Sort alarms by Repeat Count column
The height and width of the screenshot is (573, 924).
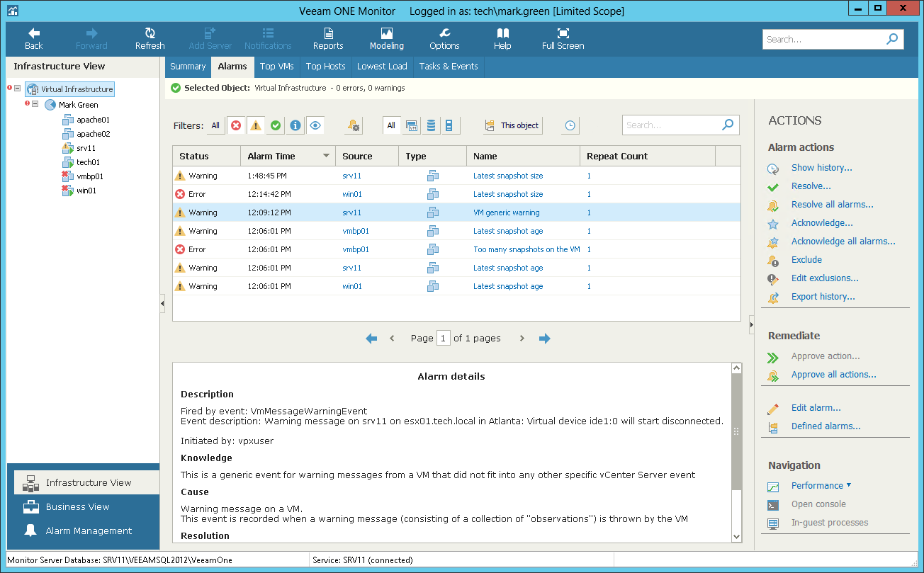648,156
